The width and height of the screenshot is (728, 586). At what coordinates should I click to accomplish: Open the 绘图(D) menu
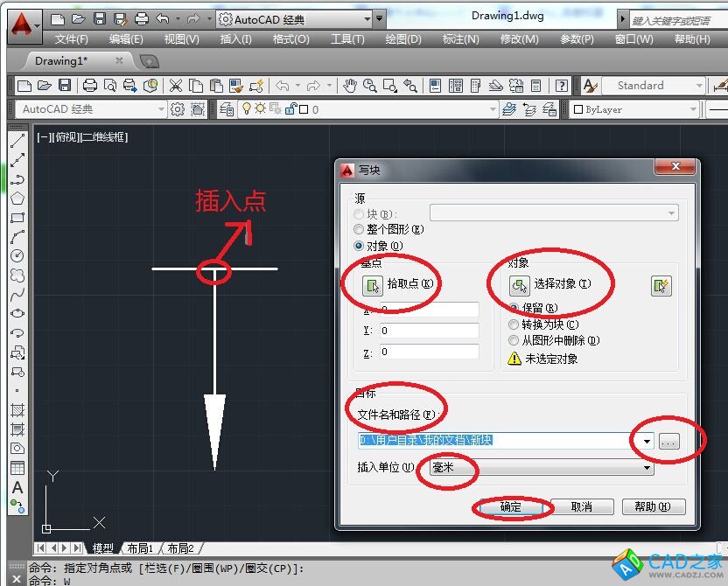[x=402, y=39]
